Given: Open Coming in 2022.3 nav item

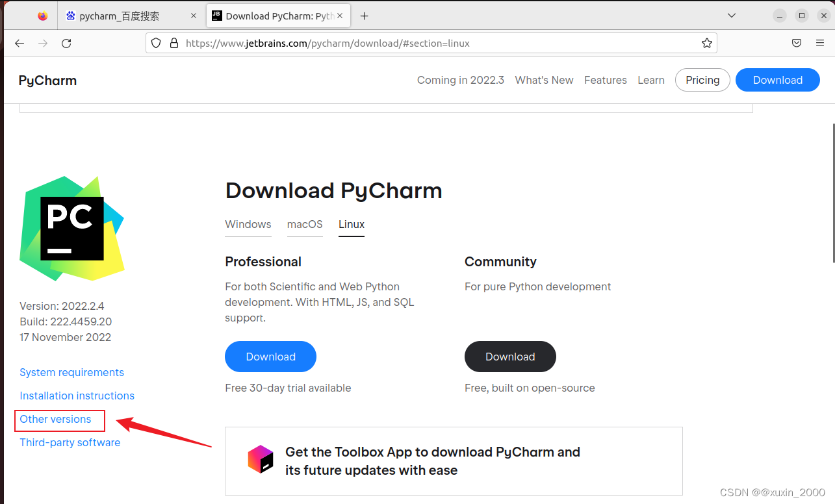Looking at the screenshot, I should [x=461, y=80].
